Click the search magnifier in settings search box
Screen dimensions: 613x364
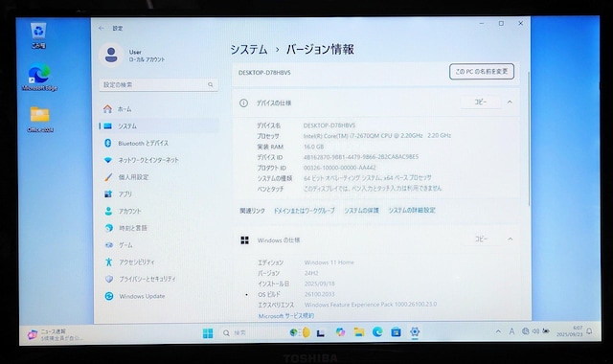click(x=211, y=85)
